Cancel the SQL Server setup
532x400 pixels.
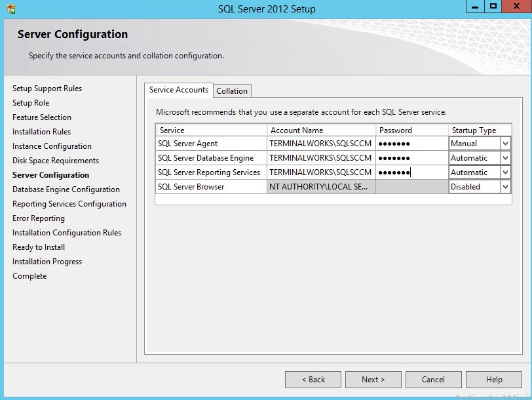tap(433, 379)
